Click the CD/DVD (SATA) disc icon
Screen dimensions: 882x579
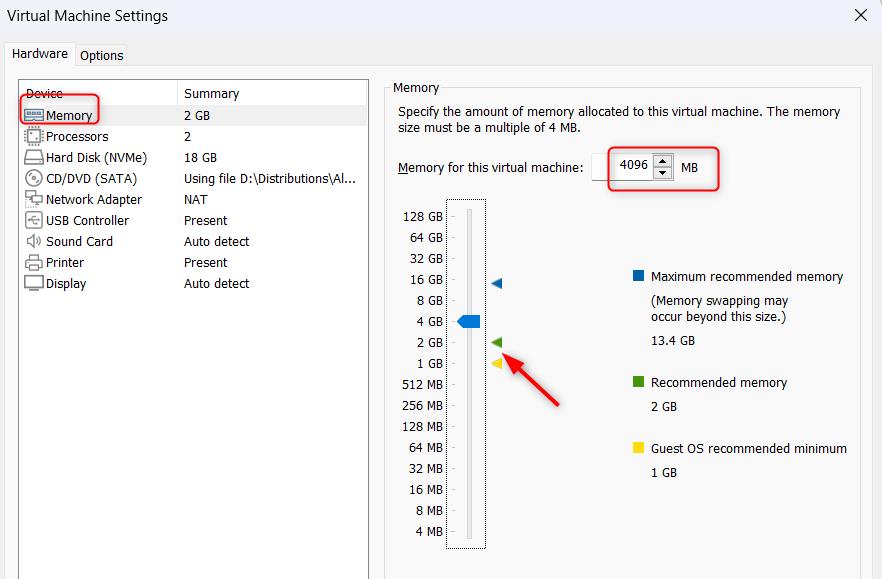point(34,178)
